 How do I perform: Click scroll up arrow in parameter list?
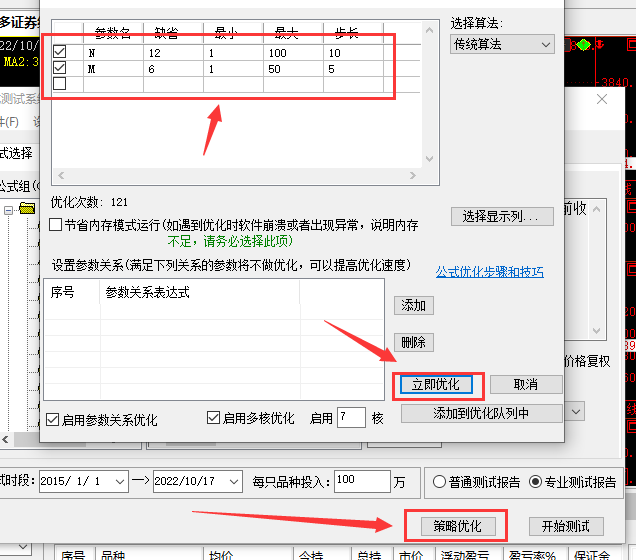[430, 30]
